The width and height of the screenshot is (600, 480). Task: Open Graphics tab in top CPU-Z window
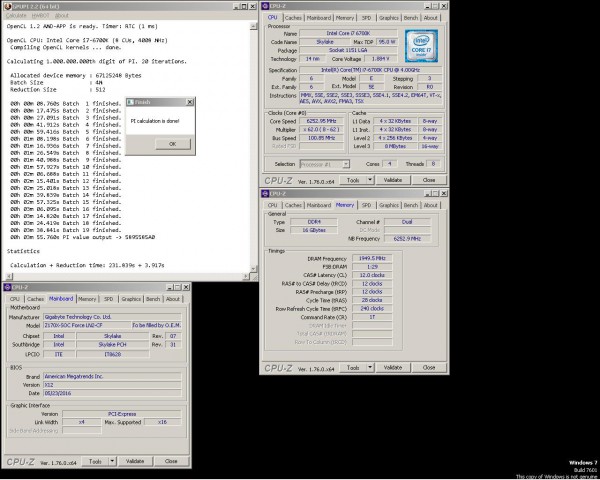[389, 18]
